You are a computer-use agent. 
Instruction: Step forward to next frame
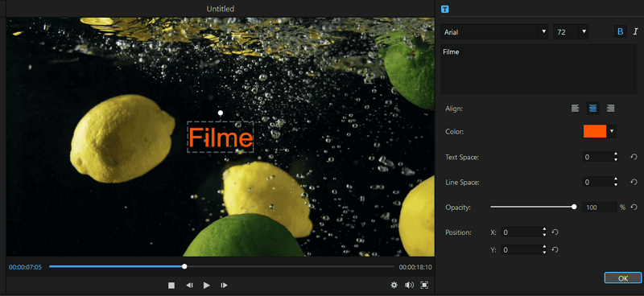[x=225, y=286]
